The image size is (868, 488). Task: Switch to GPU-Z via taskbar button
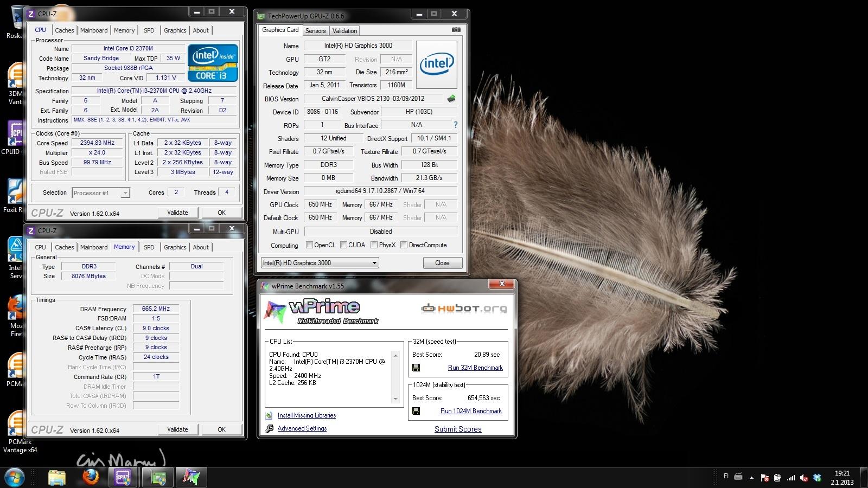point(158,477)
